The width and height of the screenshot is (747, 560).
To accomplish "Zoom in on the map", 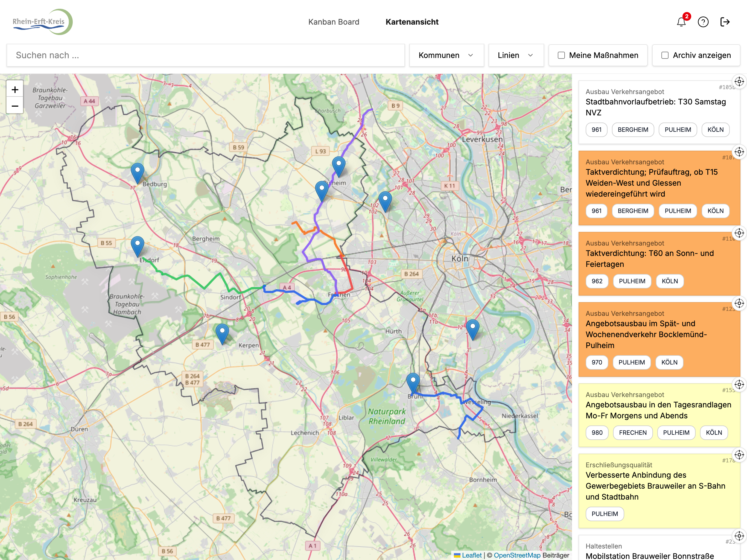I will (x=15, y=89).
